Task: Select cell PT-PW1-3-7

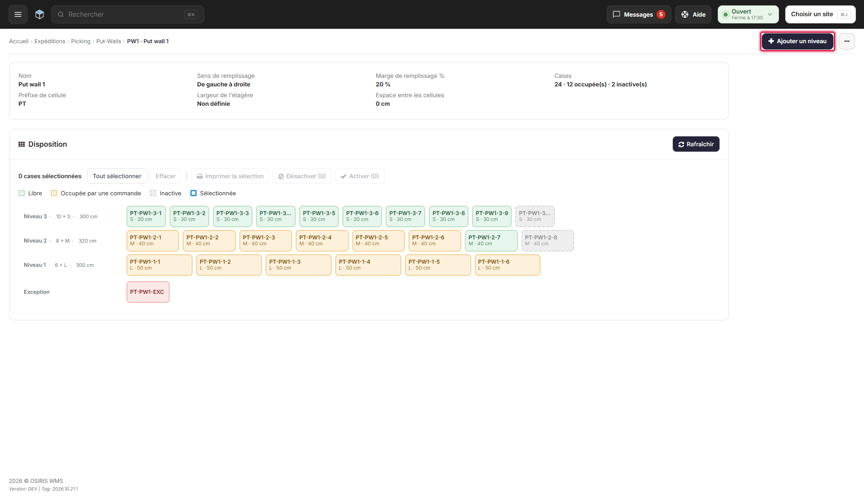Action: click(405, 216)
